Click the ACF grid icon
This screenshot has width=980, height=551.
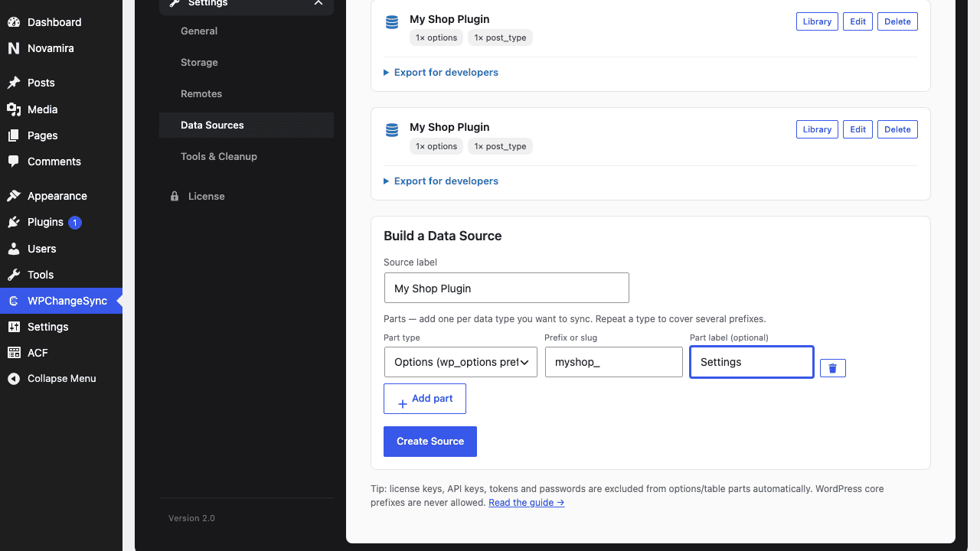14,353
